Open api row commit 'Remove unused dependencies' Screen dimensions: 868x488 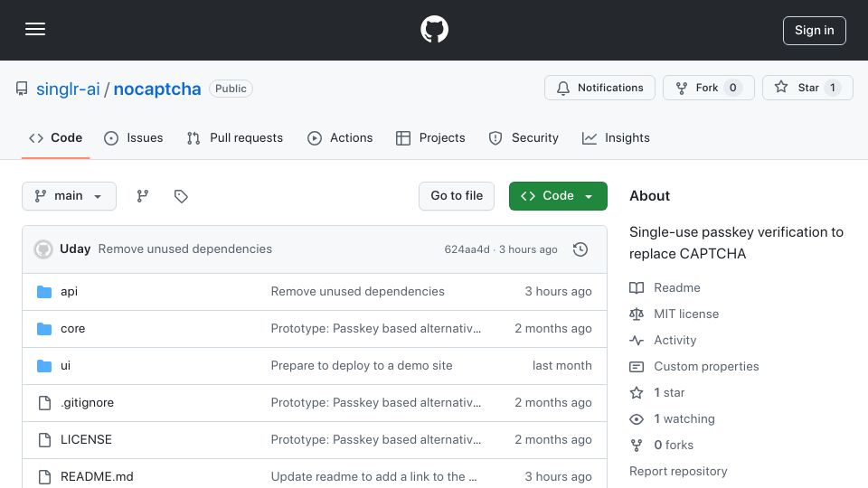pyautogui.click(x=358, y=292)
